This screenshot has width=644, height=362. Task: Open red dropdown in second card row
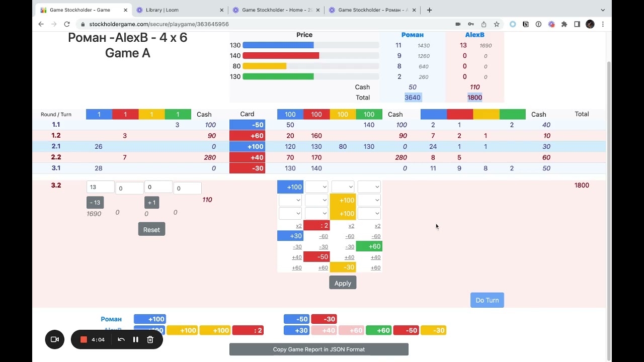316,200
